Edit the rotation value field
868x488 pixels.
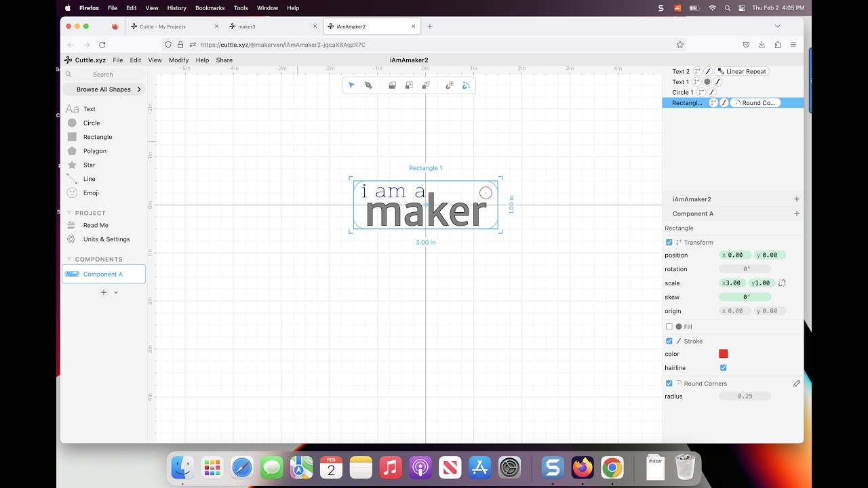[745, 269]
